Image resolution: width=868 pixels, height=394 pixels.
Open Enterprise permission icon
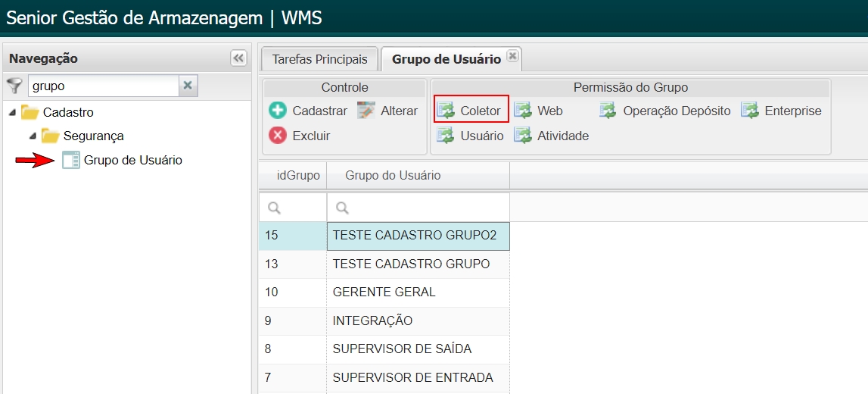[x=750, y=111]
